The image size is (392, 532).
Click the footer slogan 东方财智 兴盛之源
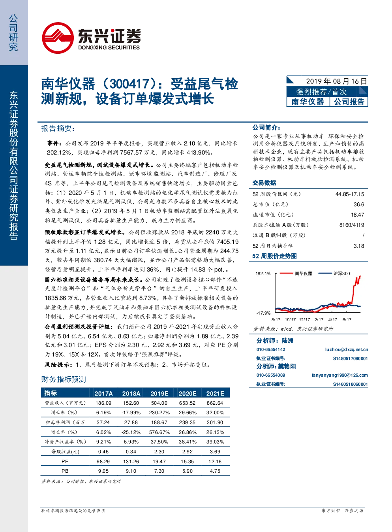343,511
